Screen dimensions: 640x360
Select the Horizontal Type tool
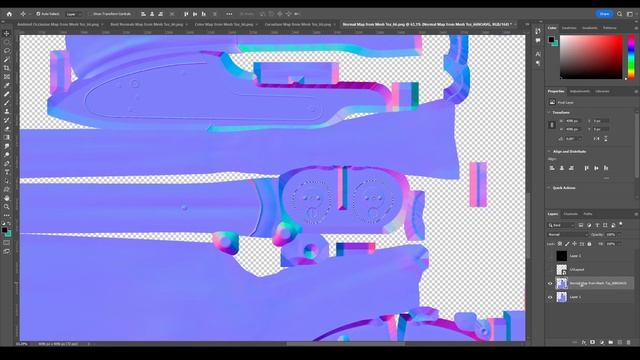point(7,172)
